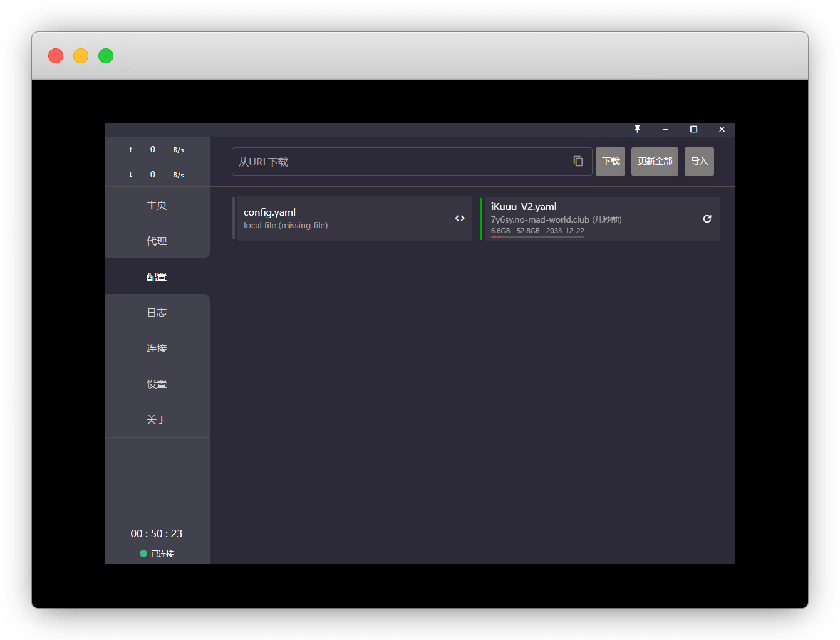This screenshot has width=840, height=640.
Task: Pin the window with the pin icon
Action: [x=637, y=129]
